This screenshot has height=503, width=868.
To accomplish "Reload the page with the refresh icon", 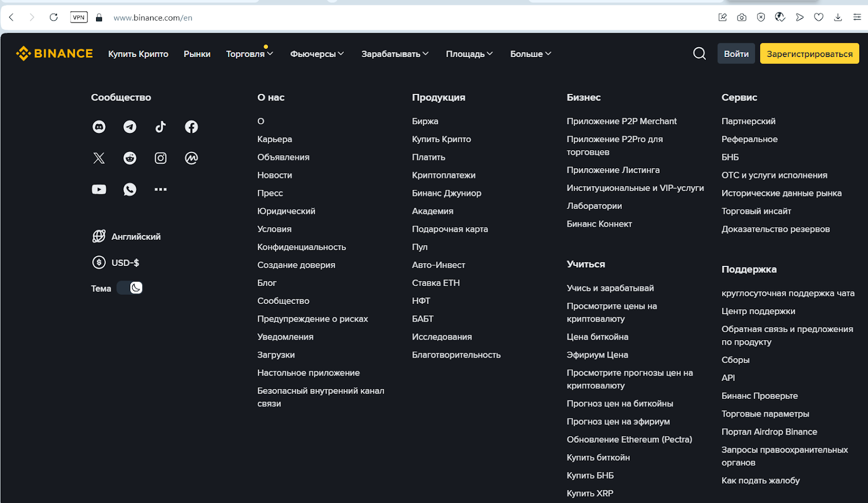I will coord(54,17).
